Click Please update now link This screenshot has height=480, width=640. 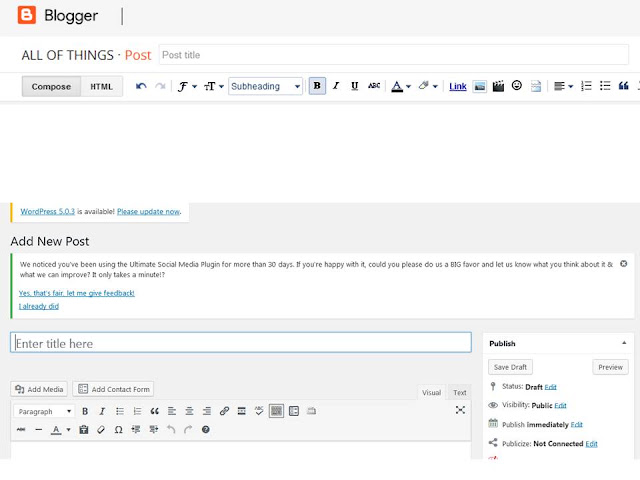149,211
